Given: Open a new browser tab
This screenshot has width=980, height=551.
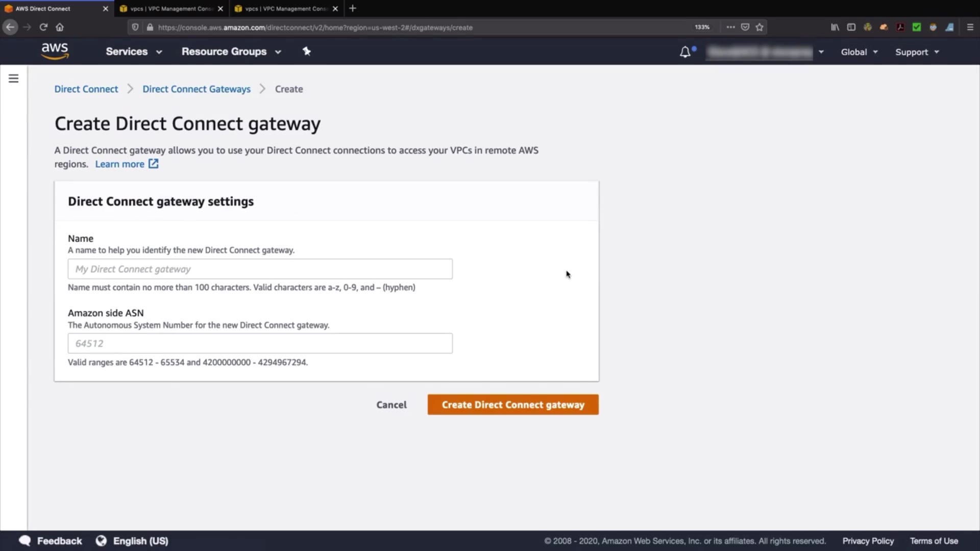Looking at the screenshot, I should (353, 9).
